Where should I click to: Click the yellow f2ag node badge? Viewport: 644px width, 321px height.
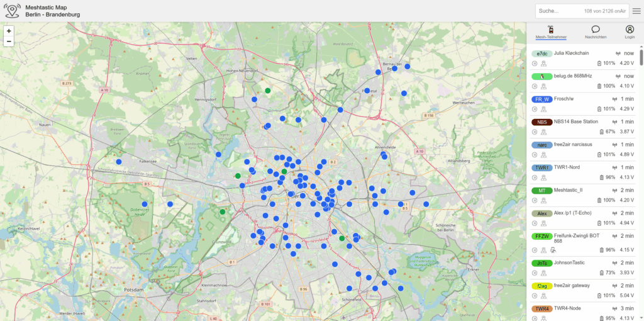tap(541, 286)
